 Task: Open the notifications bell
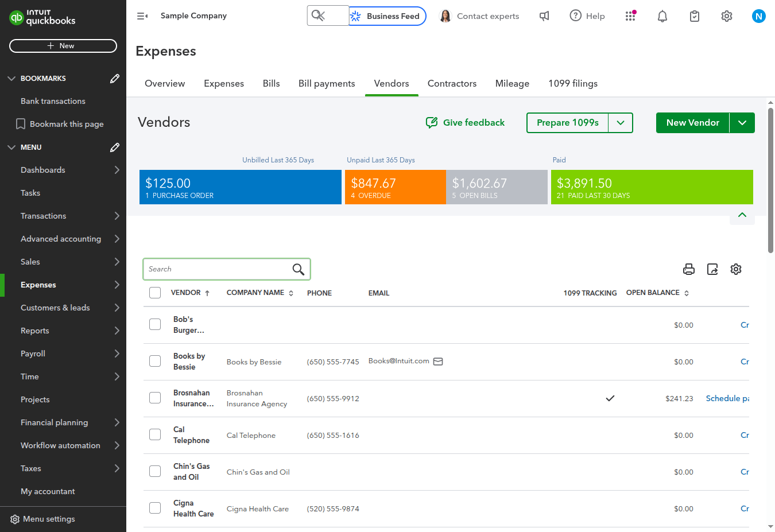click(x=662, y=16)
